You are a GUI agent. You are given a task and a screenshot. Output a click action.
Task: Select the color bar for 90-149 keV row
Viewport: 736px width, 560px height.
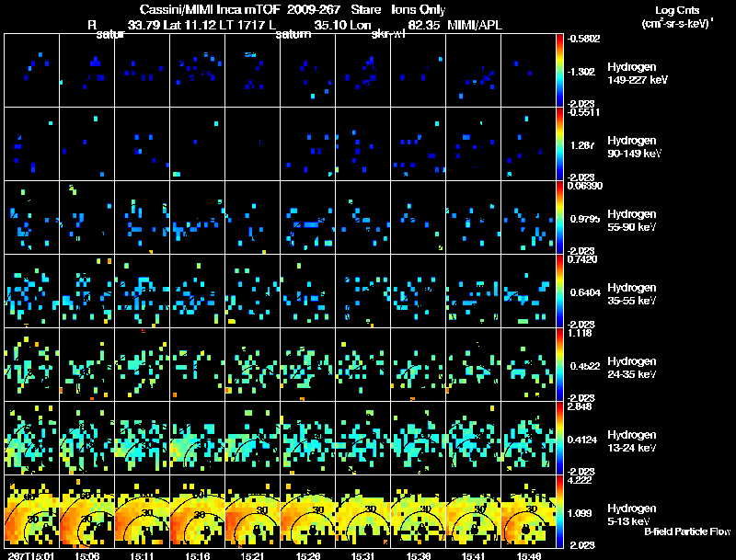[x=559, y=144]
